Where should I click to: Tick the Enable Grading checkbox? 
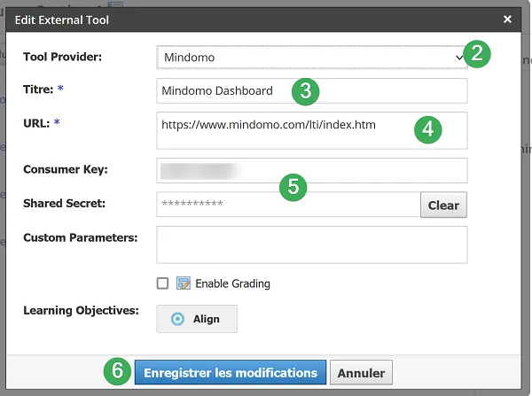(162, 283)
